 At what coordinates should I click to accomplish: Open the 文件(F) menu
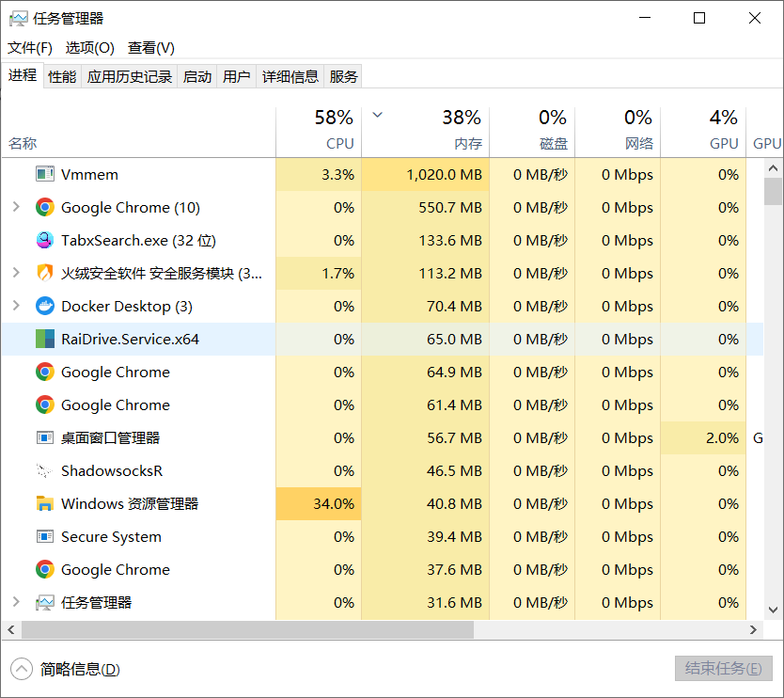30,48
